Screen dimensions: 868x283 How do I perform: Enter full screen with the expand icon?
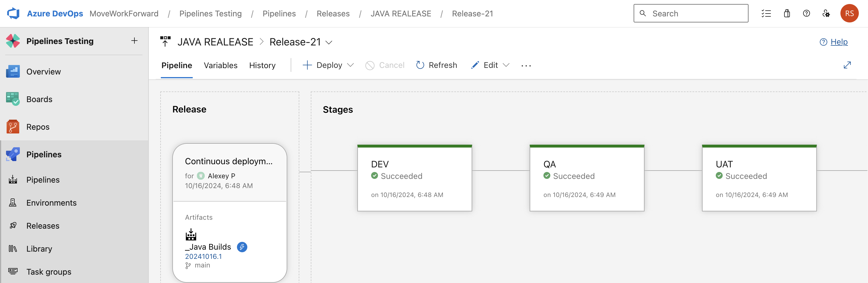point(847,65)
